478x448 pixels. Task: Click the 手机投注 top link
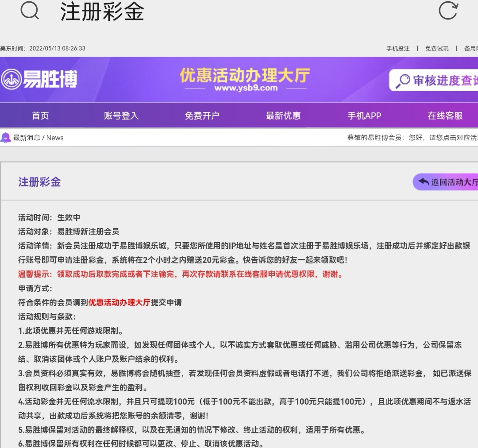pyautogui.click(x=398, y=49)
